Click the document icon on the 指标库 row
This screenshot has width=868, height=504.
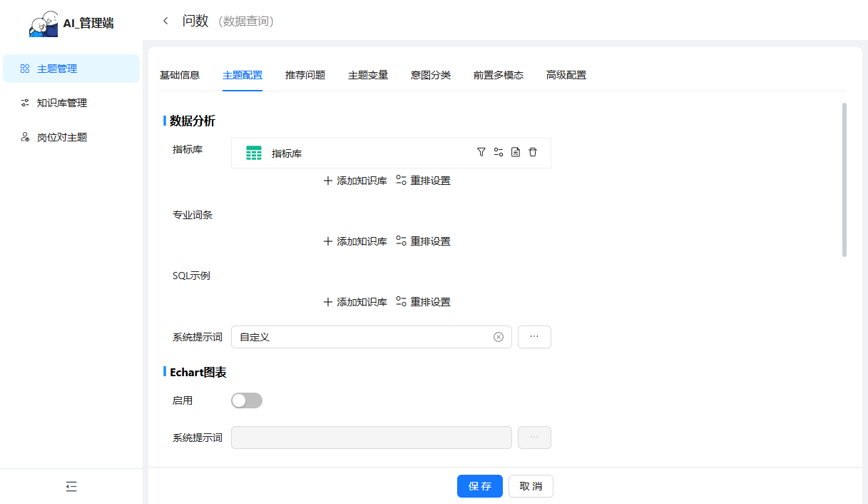[516, 152]
